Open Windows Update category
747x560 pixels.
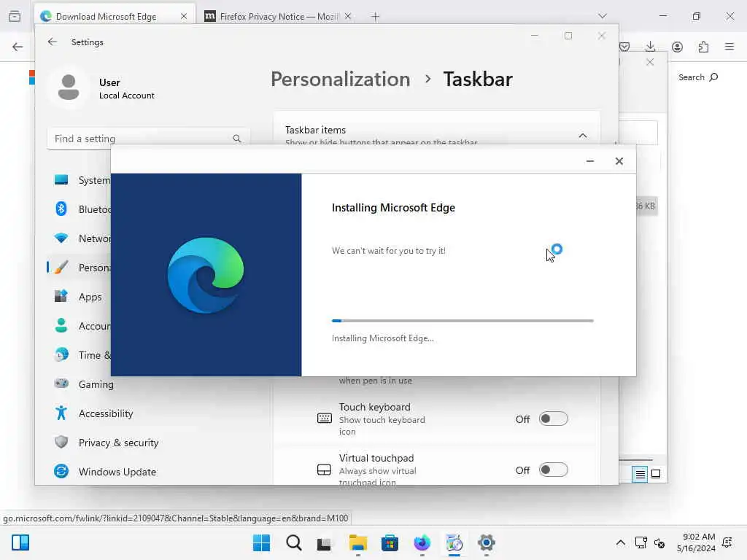(105, 472)
